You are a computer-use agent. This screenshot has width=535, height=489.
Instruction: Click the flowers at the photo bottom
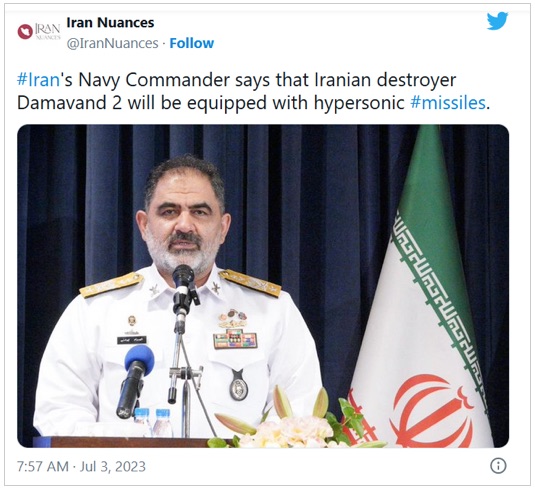(293, 422)
